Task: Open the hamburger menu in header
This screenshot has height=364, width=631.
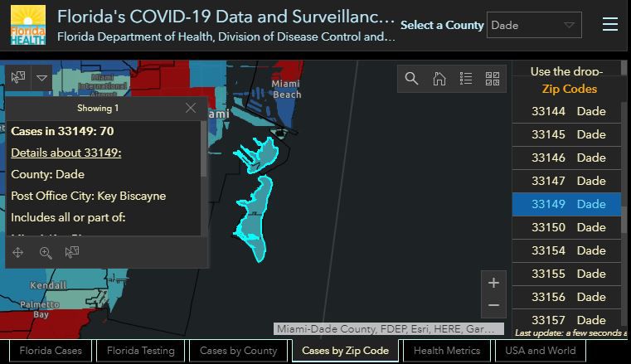Action: [x=610, y=25]
